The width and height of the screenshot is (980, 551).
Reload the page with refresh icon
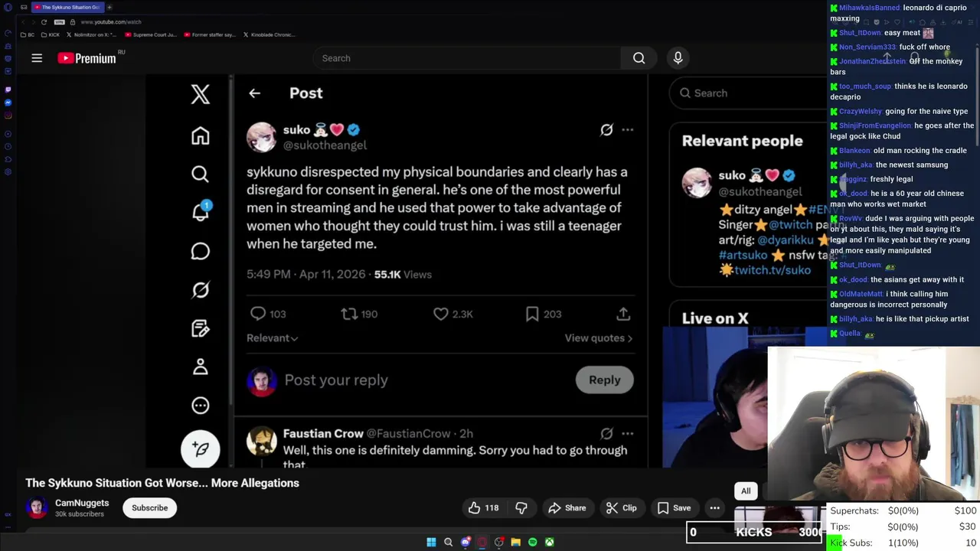(x=44, y=22)
